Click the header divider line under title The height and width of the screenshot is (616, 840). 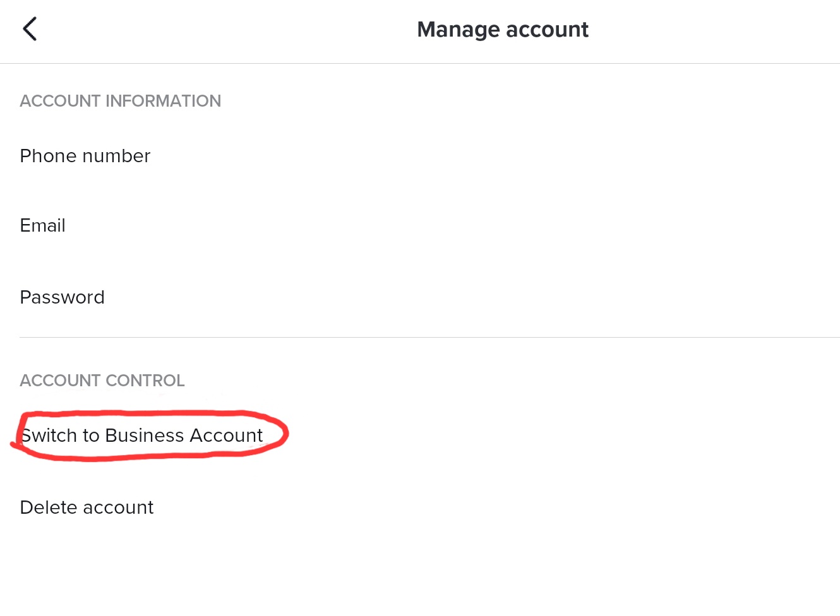[420, 63]
